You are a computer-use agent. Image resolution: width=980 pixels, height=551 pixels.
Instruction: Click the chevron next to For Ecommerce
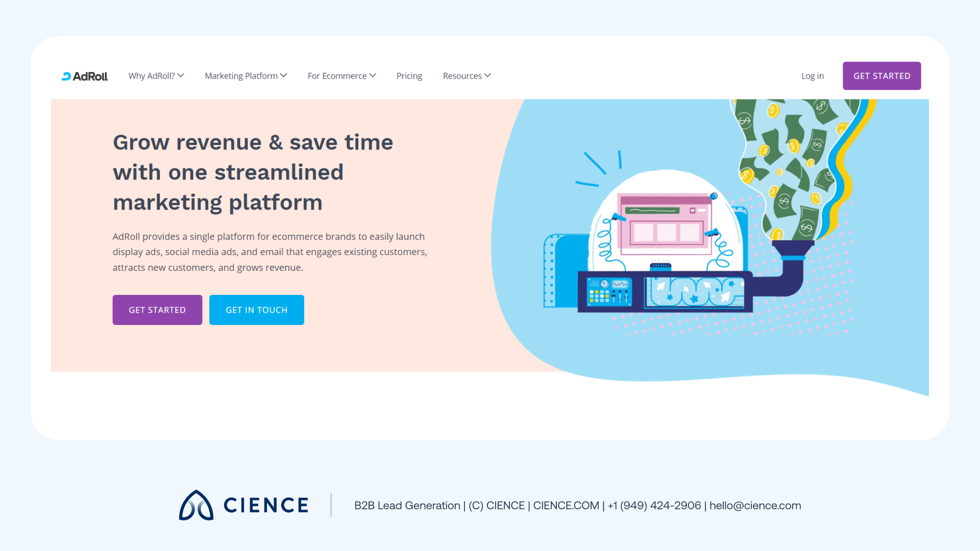pos(373,75)
